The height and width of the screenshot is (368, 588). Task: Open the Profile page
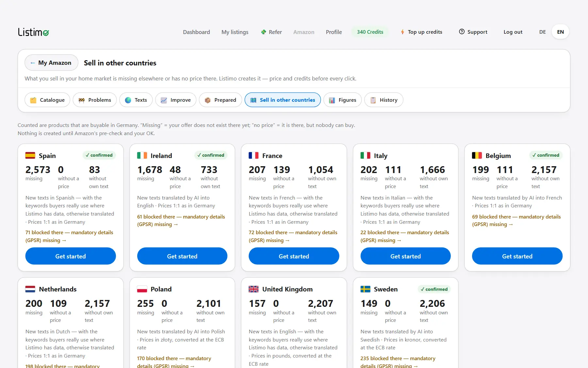[x=334, y=32]
